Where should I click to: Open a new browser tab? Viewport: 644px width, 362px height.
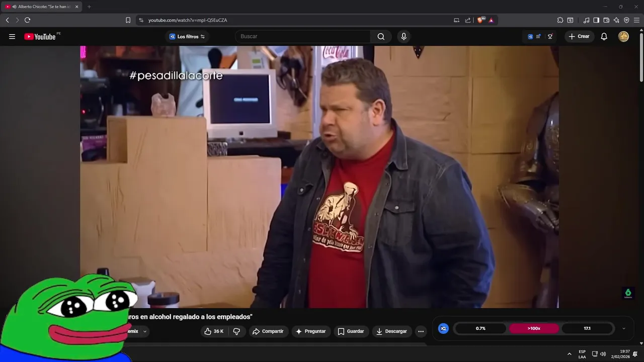89,7
